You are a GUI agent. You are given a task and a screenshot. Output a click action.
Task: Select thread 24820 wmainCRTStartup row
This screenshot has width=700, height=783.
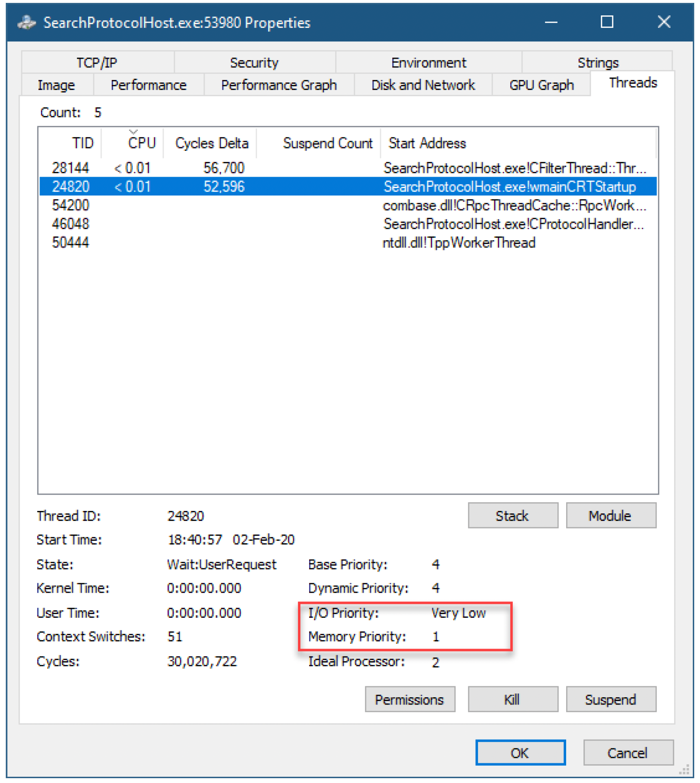pyautogui.click(x=348, y=187)
